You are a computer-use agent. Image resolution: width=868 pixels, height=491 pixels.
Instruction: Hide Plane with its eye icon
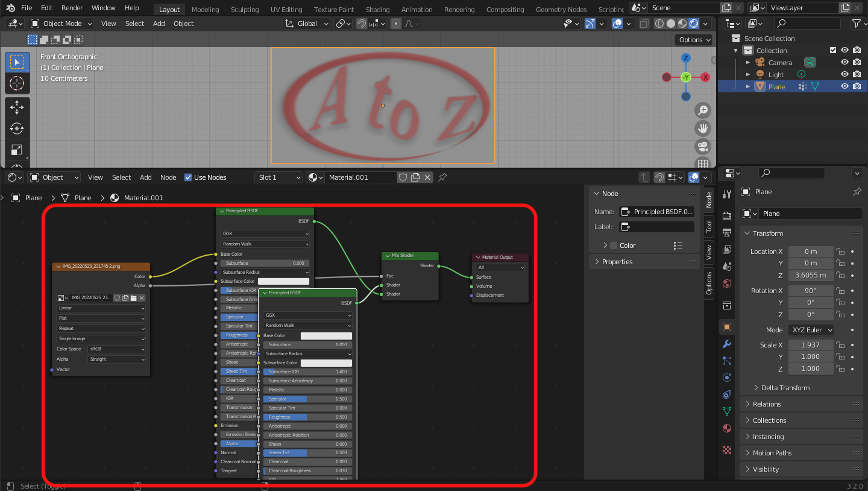point(845,86)
